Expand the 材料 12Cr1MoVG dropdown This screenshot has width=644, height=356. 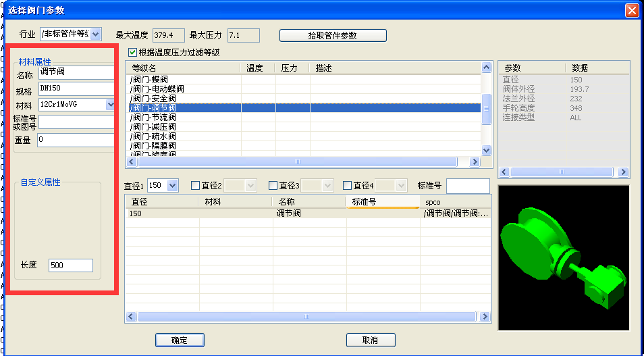[111, 105]
